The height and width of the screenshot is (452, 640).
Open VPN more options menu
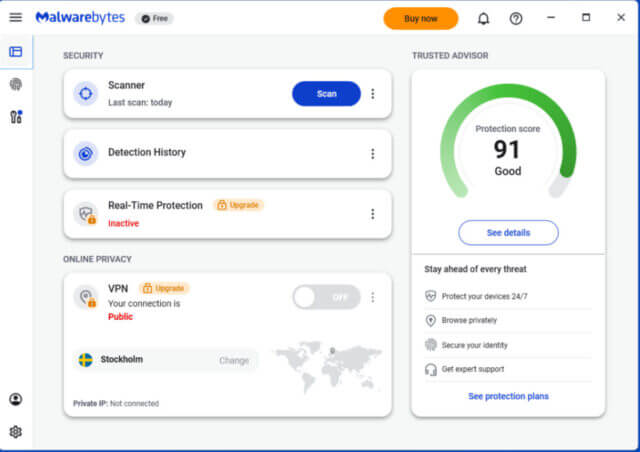373,297
